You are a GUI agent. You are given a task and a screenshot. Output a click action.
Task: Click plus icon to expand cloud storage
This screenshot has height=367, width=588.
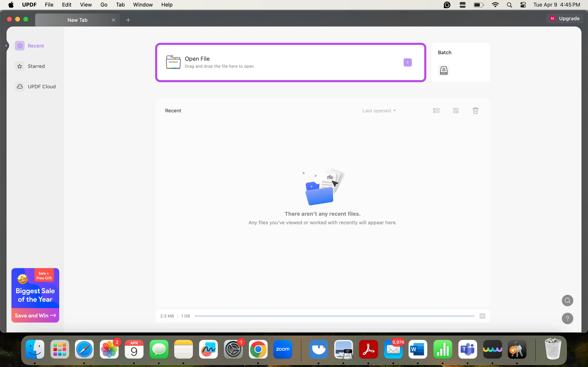[482, 316]
